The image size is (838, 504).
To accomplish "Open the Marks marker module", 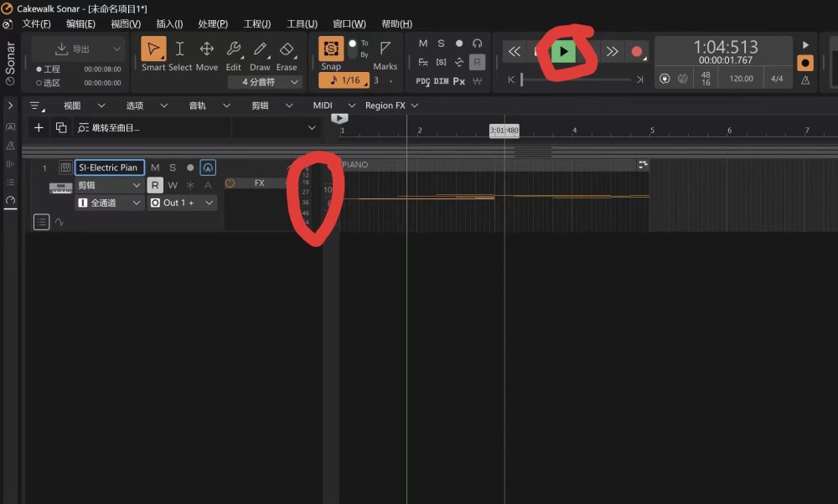I will pos(385,54).
